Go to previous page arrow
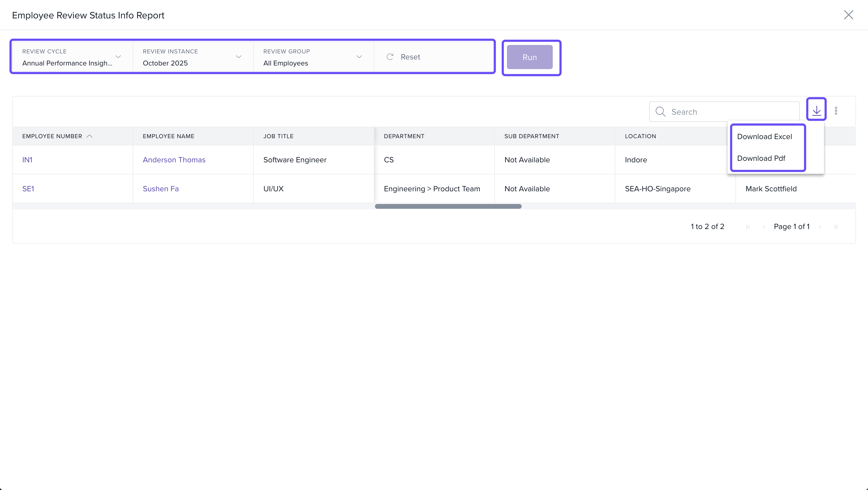The image size is (868, 490). coord(763,227)
